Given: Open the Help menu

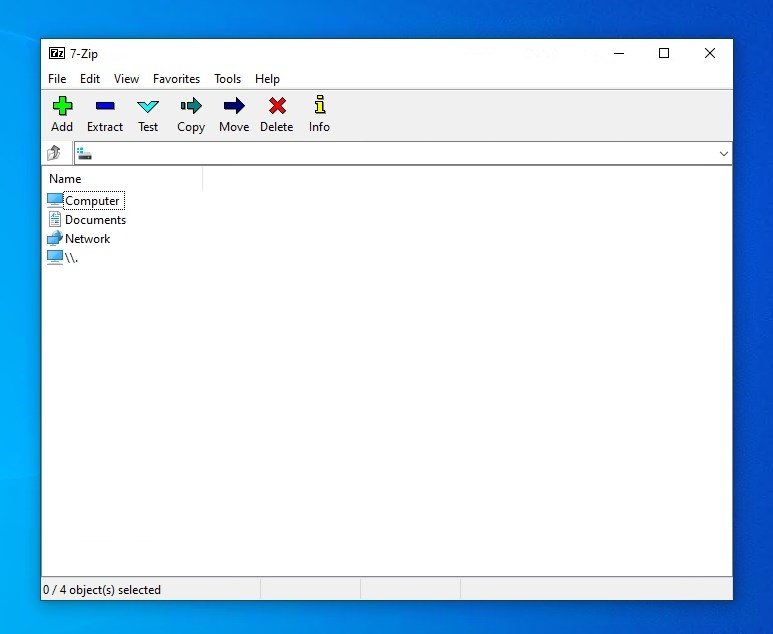Looking at the screenshot, I should pyautogui.click(x=267, y=79).
